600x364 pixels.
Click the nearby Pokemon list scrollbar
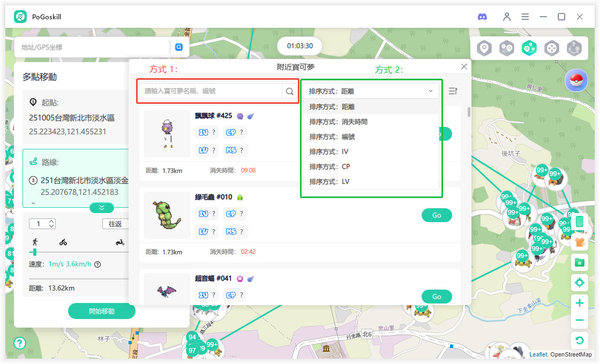click(469, 112)
